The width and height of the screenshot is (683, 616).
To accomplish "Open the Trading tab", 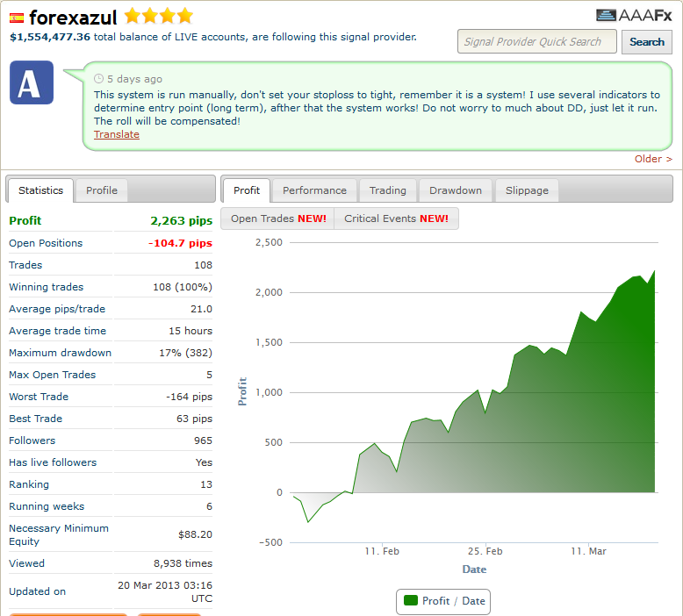I will (388, 190).
